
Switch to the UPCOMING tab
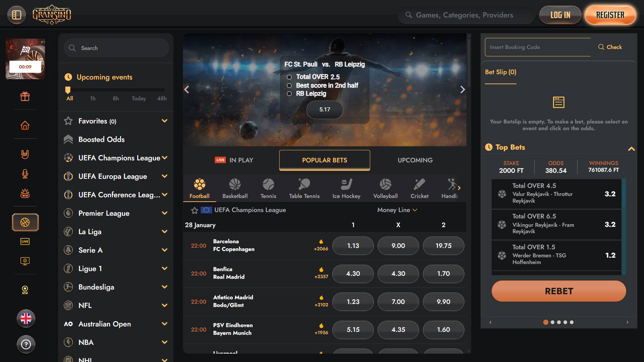click(415, 160)
